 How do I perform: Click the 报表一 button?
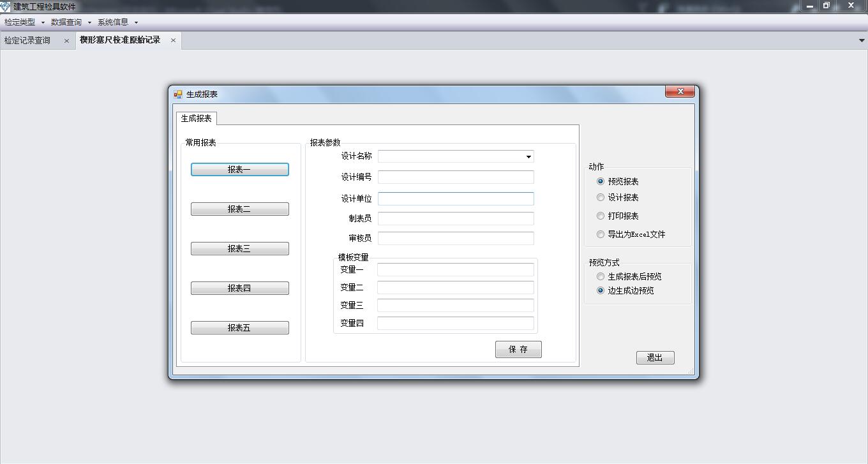[x=239, y=170]
